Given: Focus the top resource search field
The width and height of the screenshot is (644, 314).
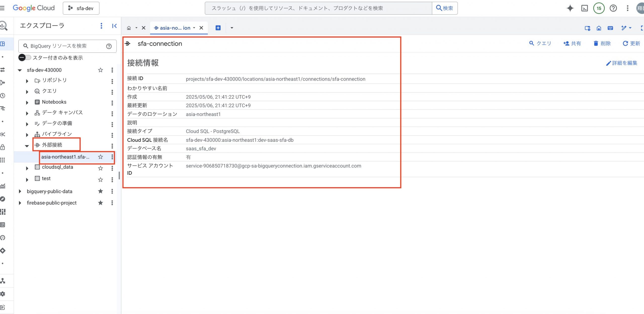Looking at the screenshot, I should click(x=318, y=8).
